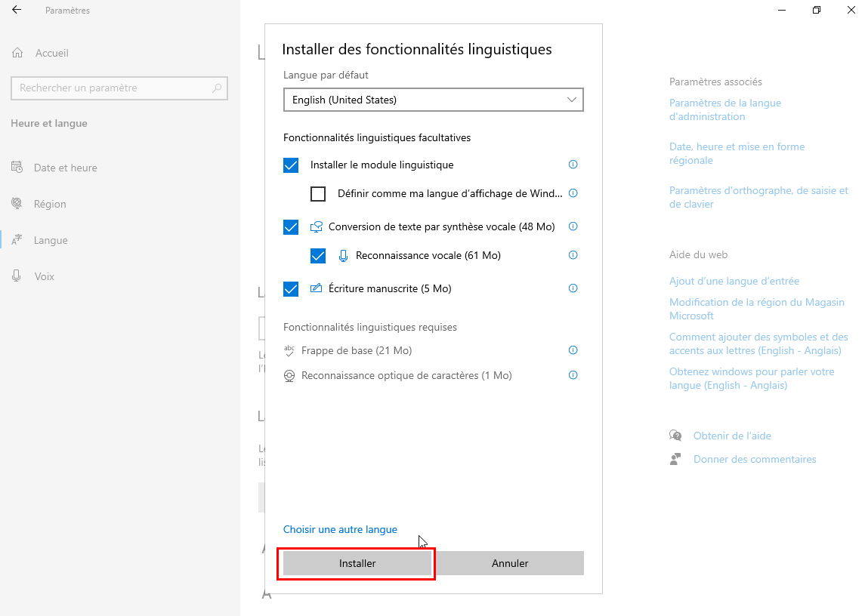
Task: Toggle Écriture manuscrite checkbox
Action: (291, 288)
